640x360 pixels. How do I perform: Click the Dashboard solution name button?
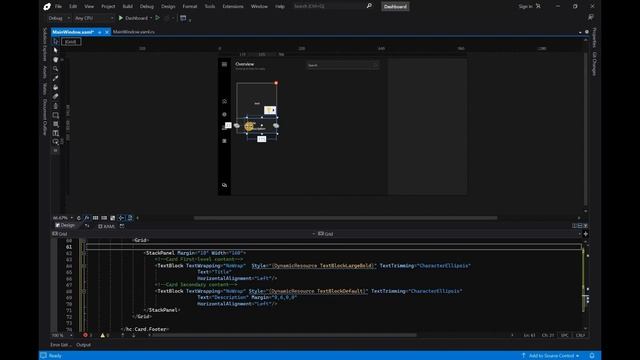tap(395, 7)
